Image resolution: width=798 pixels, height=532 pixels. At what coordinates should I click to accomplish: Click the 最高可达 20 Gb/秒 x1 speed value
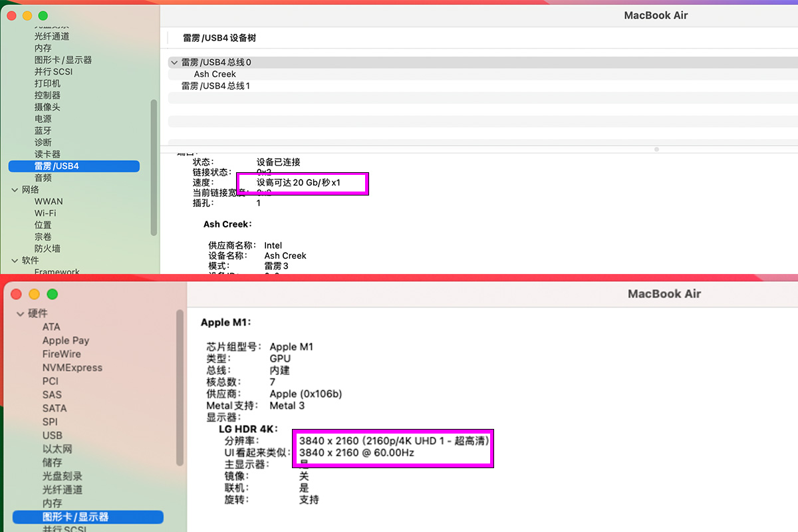click(299, 182)
